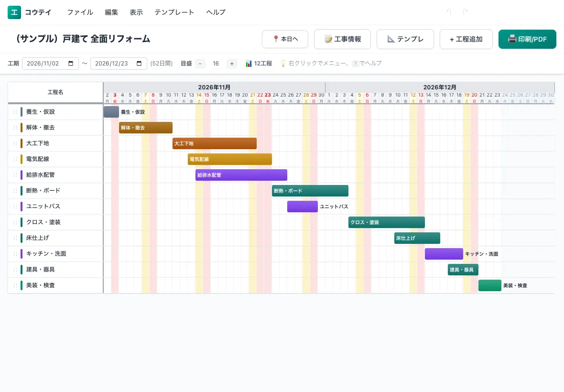Screen dimensions: 564x392
Task: Click the 2026年12月 month header
Action: 440,87
